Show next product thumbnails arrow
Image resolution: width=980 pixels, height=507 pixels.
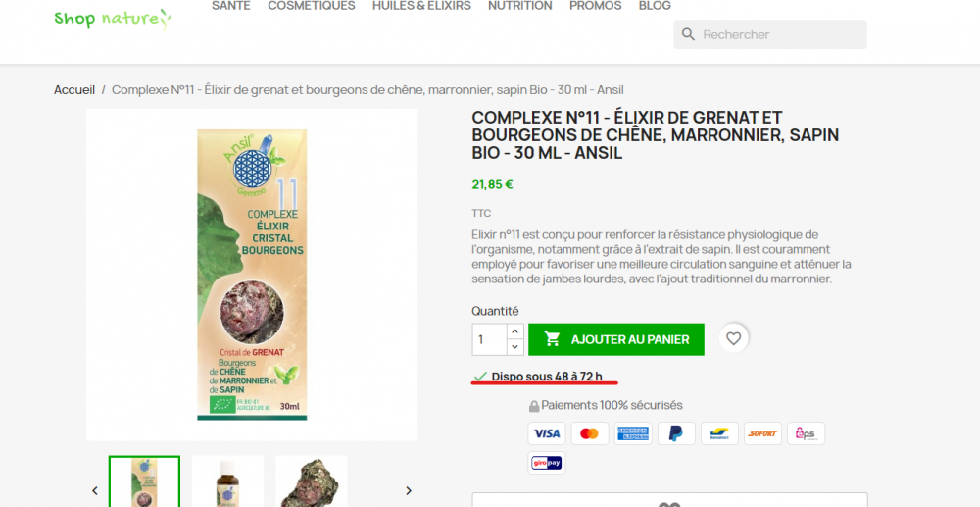pos(408,490)
